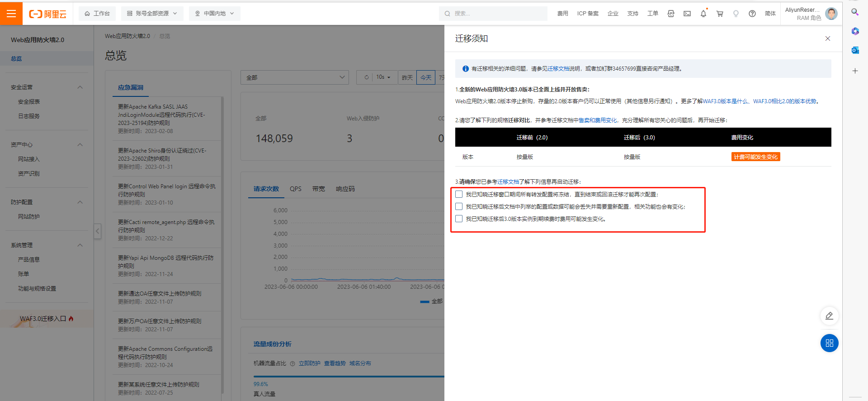Screen dimensions: 868x401
Task: Switch to the QPS chart tab
Action: (296, 189)
